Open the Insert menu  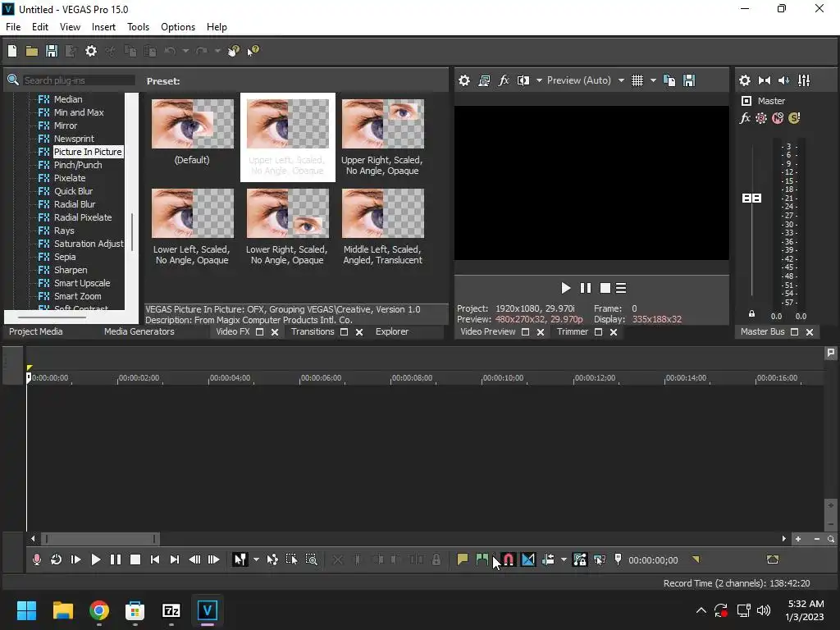tap(103, 27)
